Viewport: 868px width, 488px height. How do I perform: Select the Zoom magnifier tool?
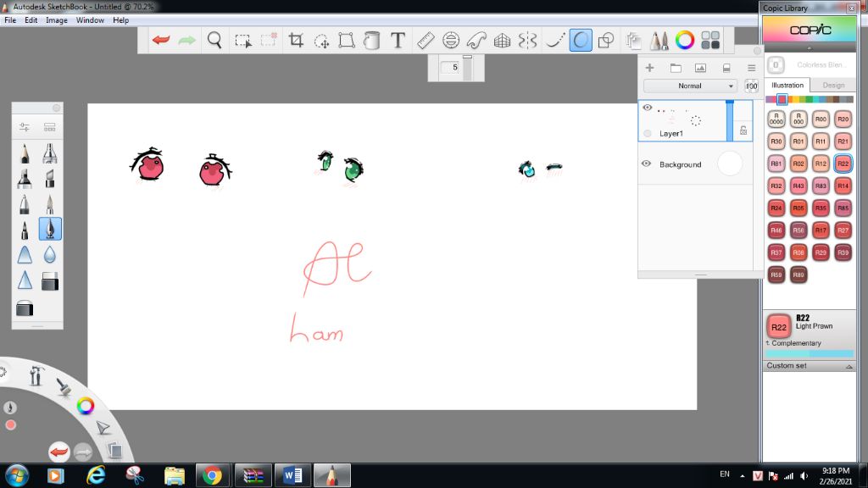(214, 40)
